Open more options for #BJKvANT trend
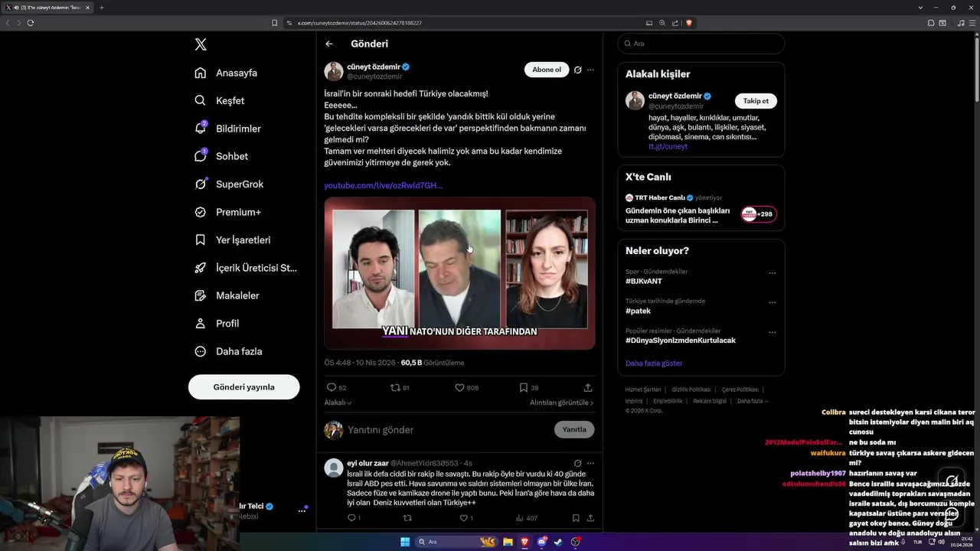The image size is (980, 551). pyautogui.click(x=772, y=273)
